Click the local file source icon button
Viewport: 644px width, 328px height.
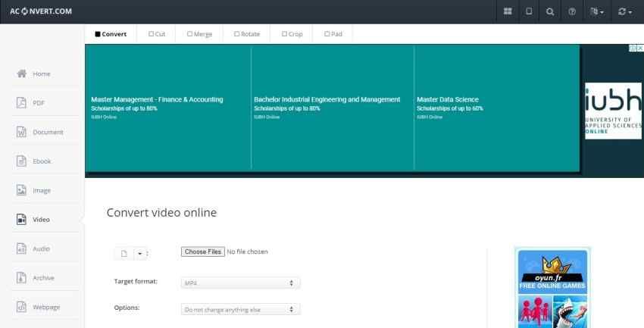(124, 254)
